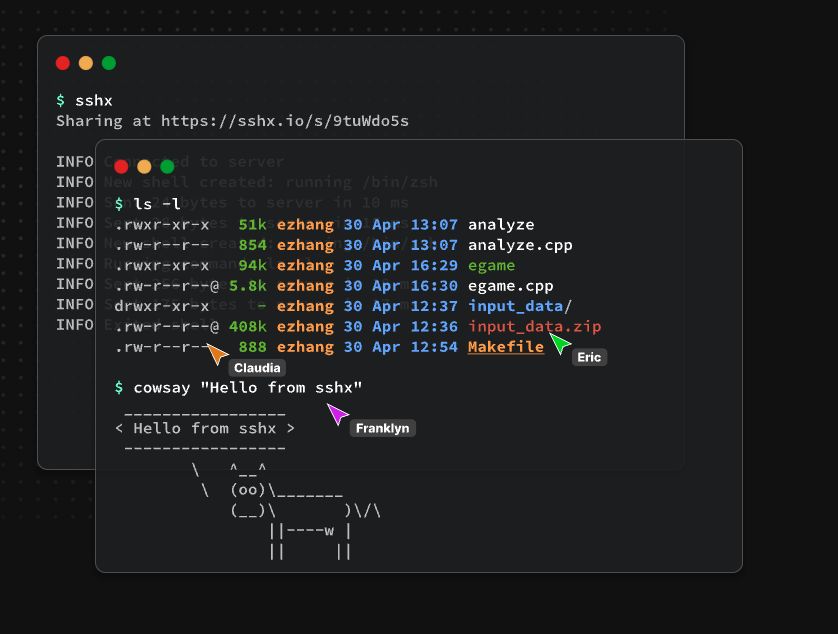Click the 888 file size value

[252, 347]
